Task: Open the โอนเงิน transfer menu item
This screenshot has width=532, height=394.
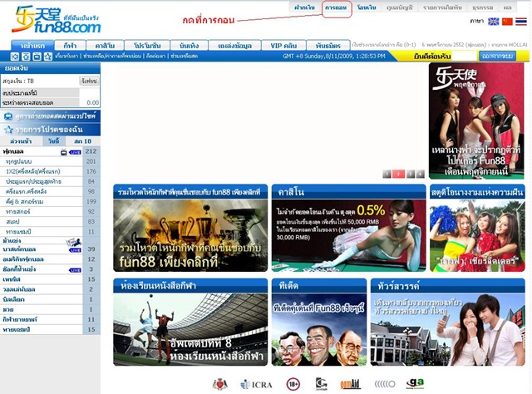Action: [367, 7]
